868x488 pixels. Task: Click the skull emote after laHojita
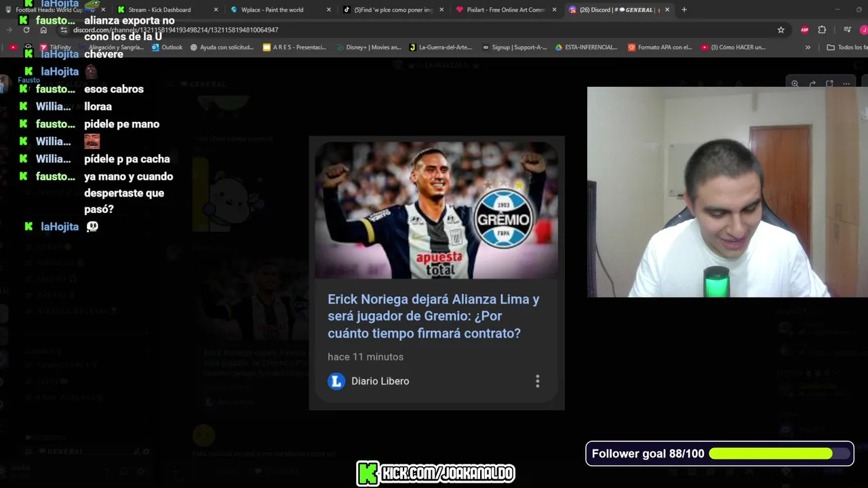click(92, 226)
